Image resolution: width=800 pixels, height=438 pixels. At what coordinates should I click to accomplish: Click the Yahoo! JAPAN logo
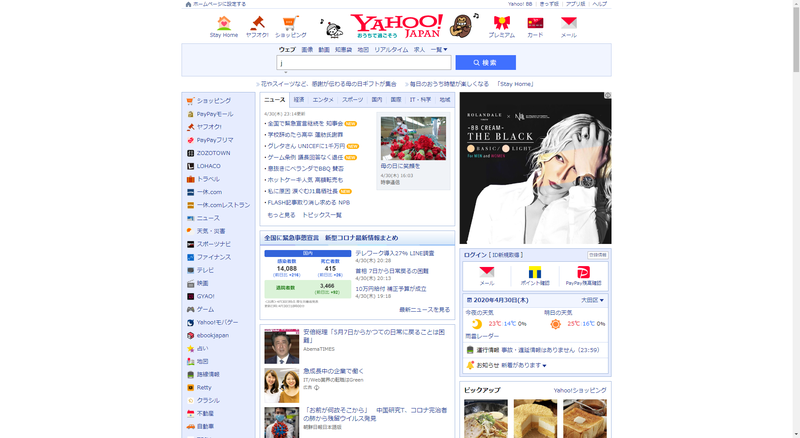coord(396,26)
